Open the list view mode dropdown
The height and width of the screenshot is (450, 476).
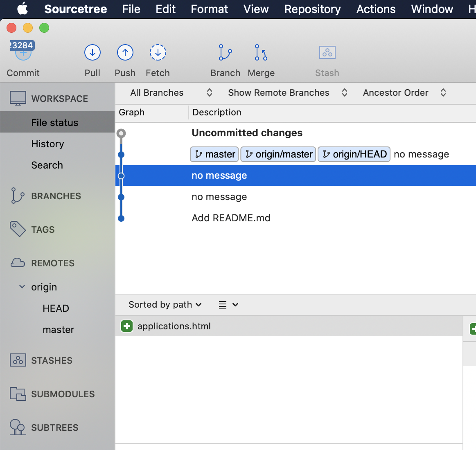tap(228, 305)
